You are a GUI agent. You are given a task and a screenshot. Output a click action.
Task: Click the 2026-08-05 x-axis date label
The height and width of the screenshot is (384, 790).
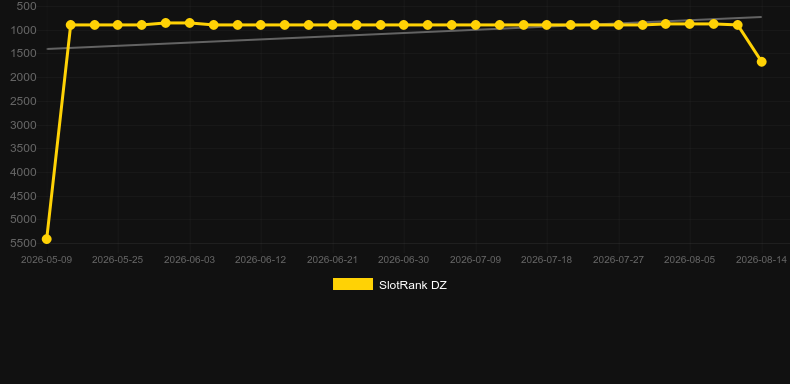pos(690,260)
